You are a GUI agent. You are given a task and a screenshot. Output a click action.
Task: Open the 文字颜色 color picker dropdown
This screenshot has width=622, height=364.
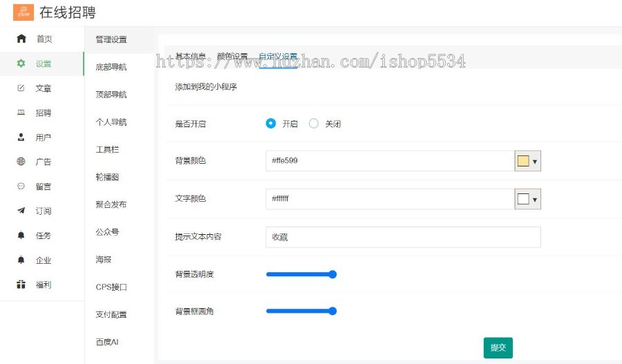pos(535,200)
